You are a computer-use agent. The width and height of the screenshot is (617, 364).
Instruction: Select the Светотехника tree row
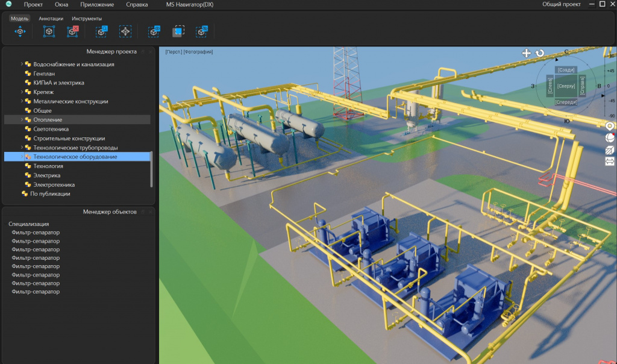(x=77, y=129)
